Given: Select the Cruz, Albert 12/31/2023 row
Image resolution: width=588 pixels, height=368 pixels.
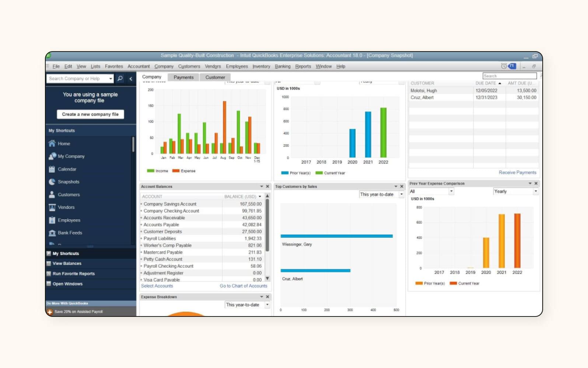Looking at the screenshot, I should coord(473,98).
